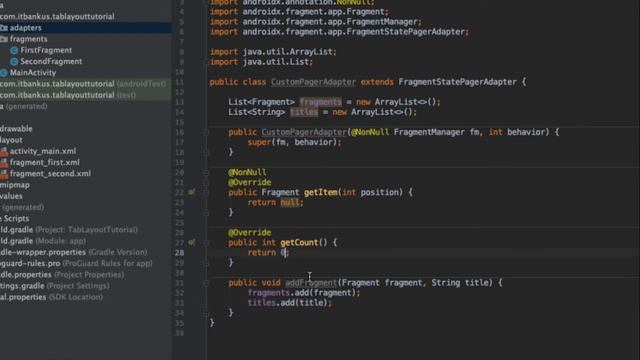Click line number 28 in the gutter
Image resolution: width=640 pixels, height=360 pixels.
pos(179,253)
